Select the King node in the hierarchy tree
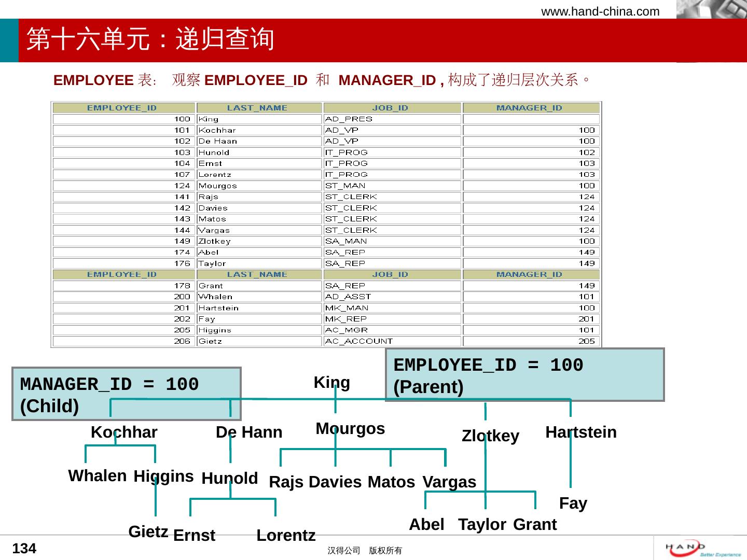The width and height of the screenshot is (747, 560). 331,383
